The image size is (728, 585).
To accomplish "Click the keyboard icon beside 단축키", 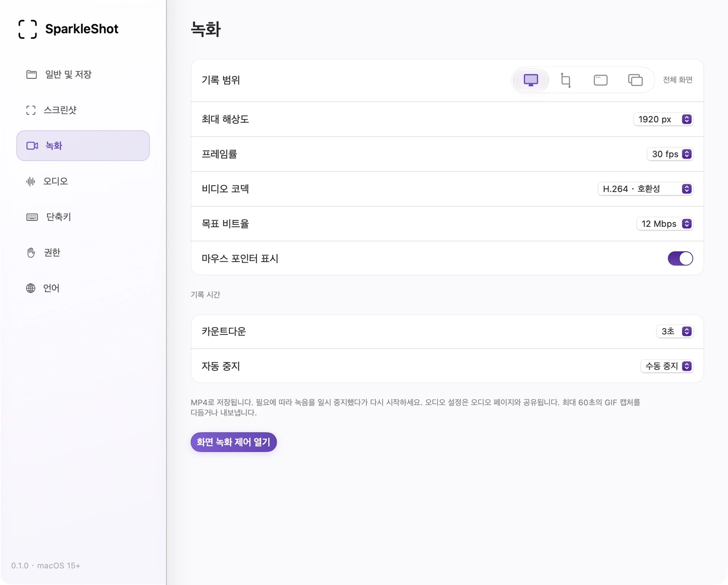I will click(32, 217).
